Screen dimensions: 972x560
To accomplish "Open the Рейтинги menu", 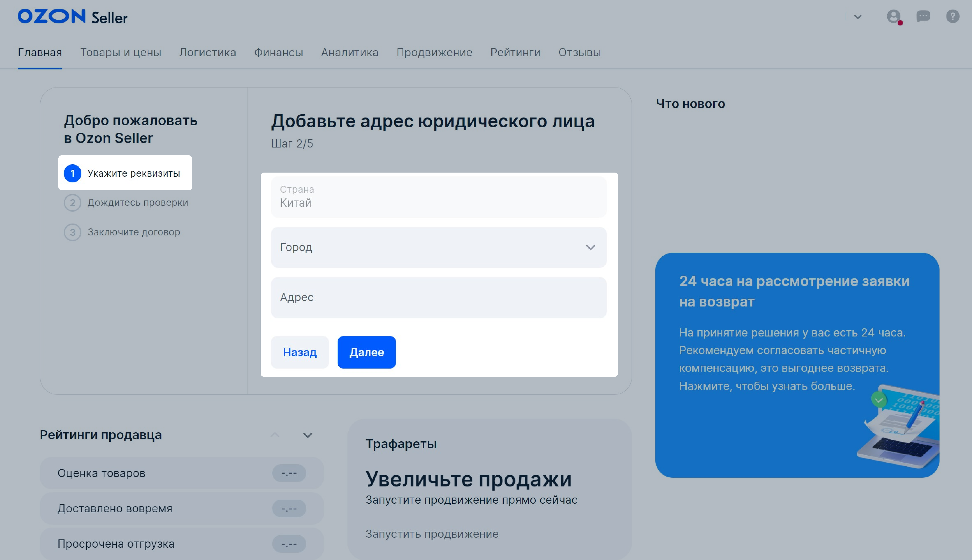I will click(x=515, y=52).
